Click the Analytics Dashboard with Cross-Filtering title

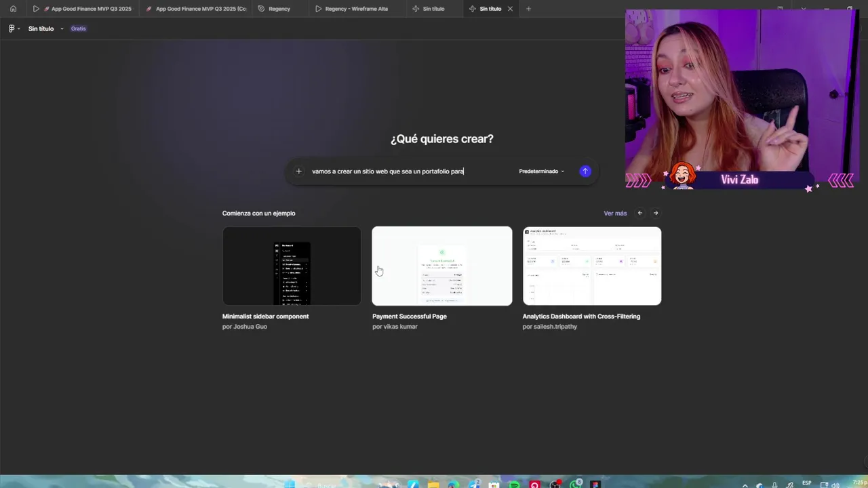(x=581, y=317)
